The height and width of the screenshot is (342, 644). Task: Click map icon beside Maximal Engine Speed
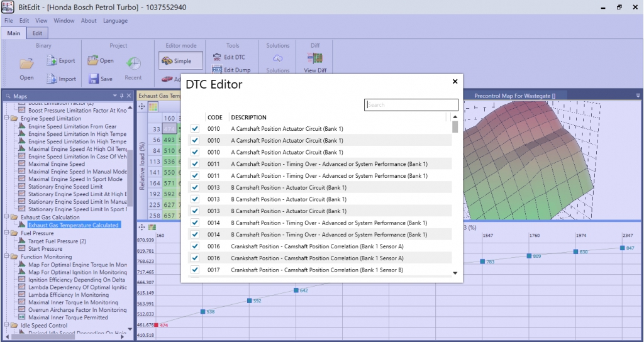tap(22, 164)
